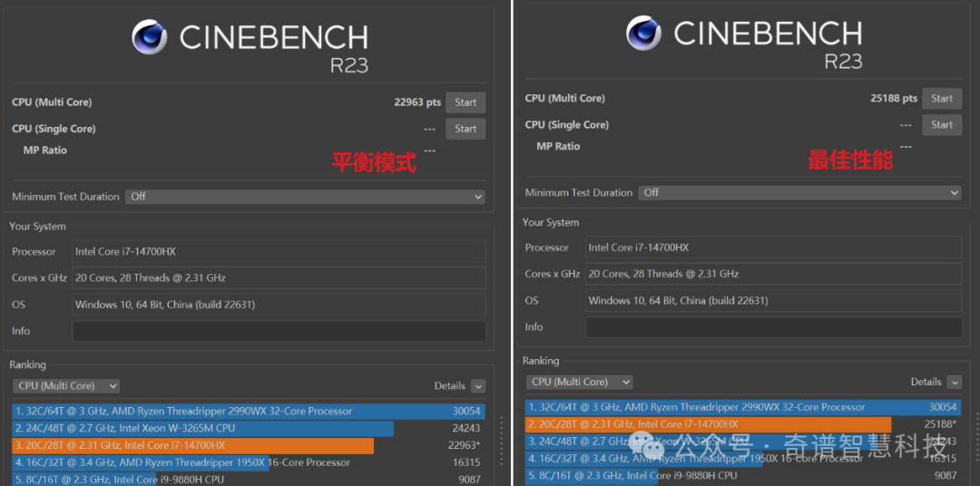
Task: Click the Cinebench logo icon in right window
Action: click(x=643, y=34)
